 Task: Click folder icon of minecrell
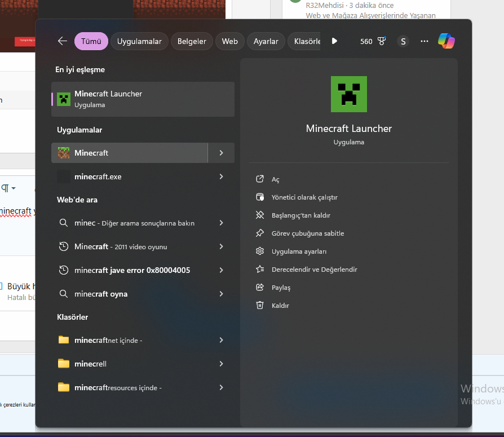pyautogui.click(x=64, y=363)
